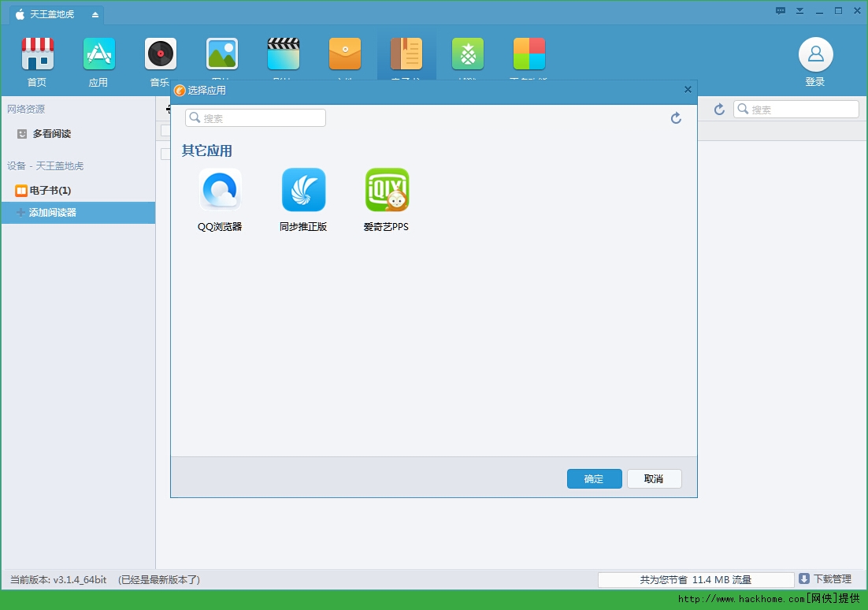
Task: Click the pineapple icon in top toolbar
Action: tap(468, 54)
